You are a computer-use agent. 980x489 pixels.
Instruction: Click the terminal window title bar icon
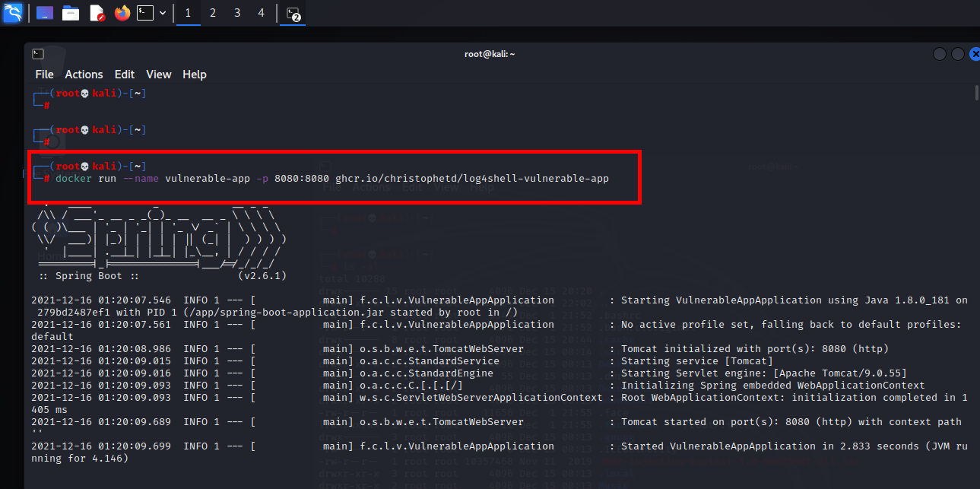38,54
